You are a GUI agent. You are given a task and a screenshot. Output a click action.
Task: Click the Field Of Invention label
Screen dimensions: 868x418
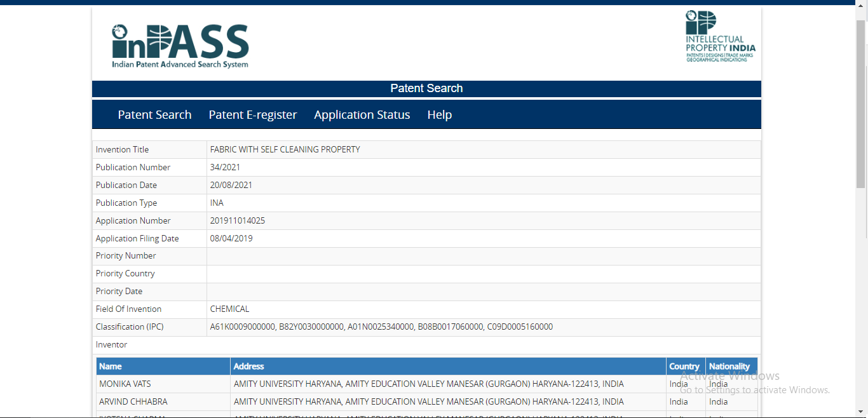tap(128, 309)
